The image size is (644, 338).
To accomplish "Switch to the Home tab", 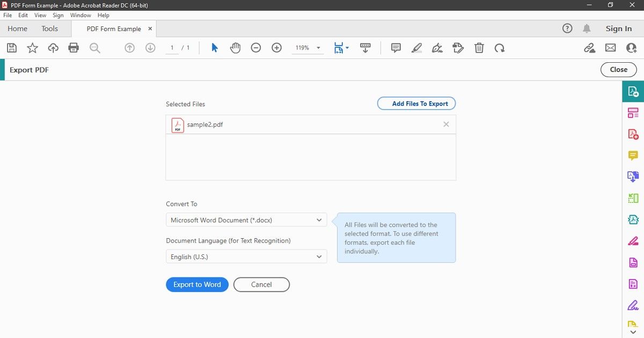I will pos(18,28).
